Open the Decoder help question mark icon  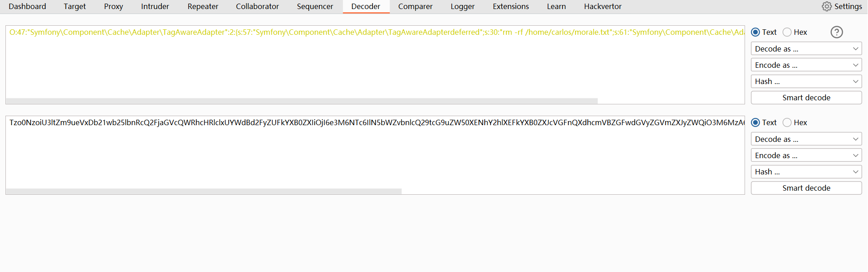(x=837, y=32)
